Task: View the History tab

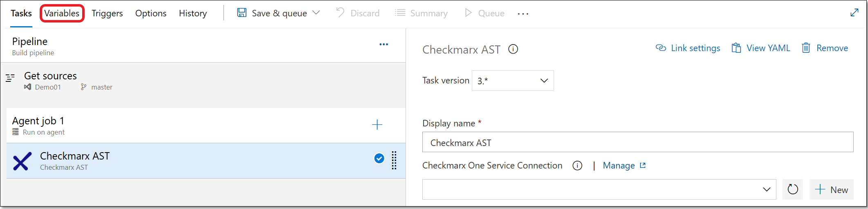Action: (x=193, y=13)
